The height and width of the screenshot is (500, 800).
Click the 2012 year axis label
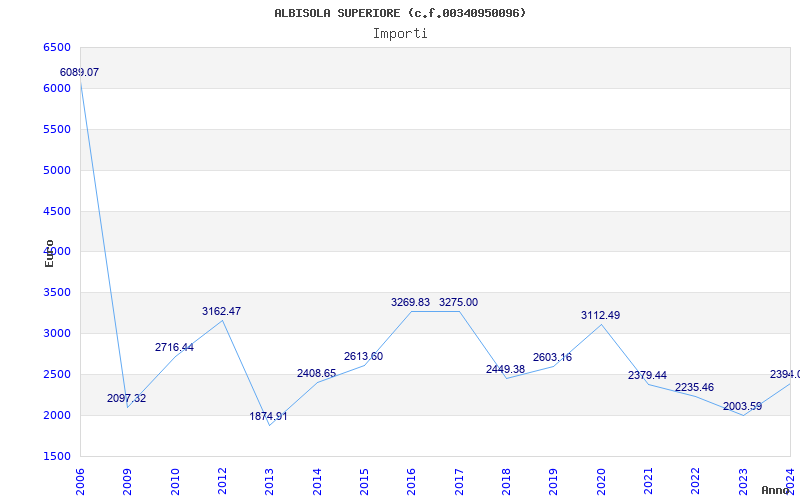tap(222, 482)
